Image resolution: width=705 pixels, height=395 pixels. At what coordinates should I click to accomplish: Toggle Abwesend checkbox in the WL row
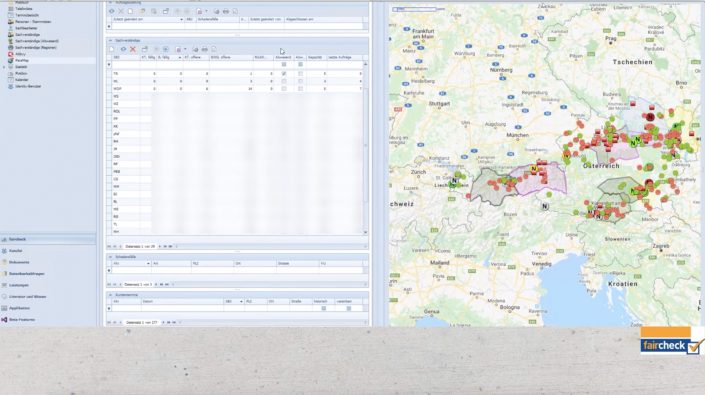point(284,81)
